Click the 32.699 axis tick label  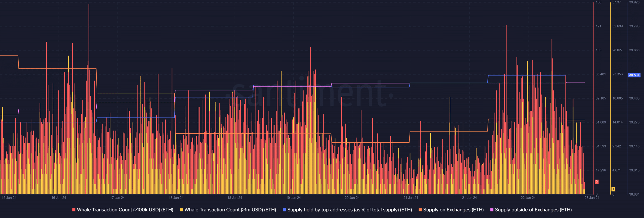(618, 26)
